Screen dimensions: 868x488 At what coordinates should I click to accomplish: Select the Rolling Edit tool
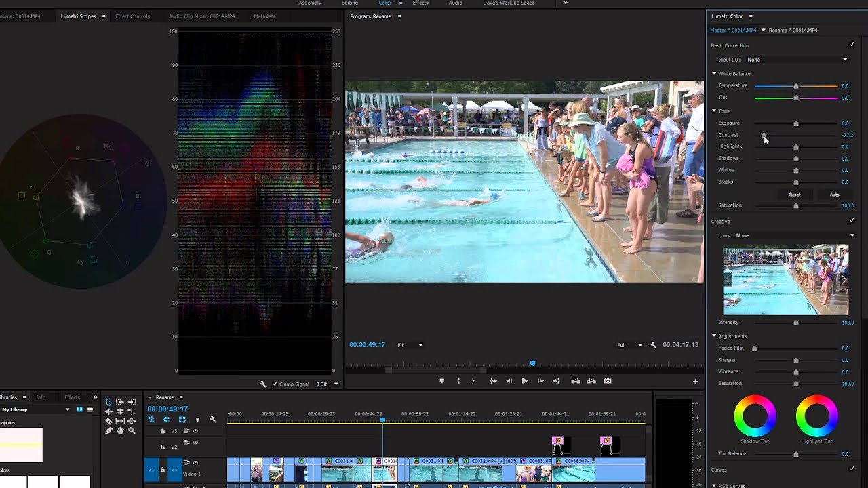(x=120, y=411)
